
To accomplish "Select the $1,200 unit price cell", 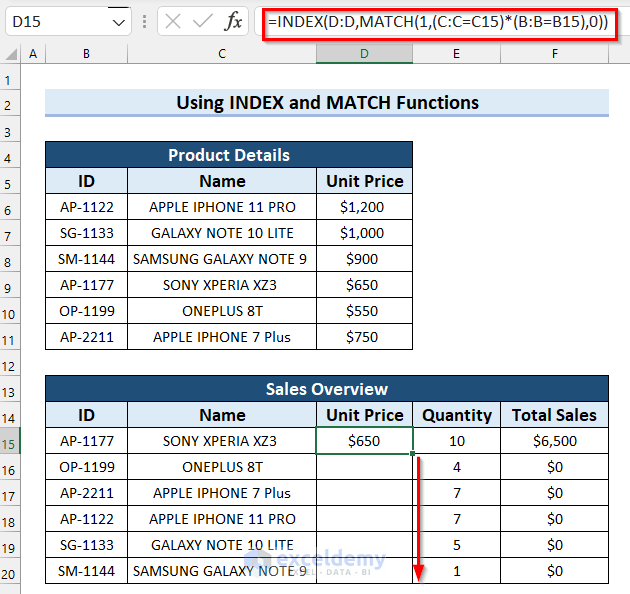I will (x=364, y=207).
